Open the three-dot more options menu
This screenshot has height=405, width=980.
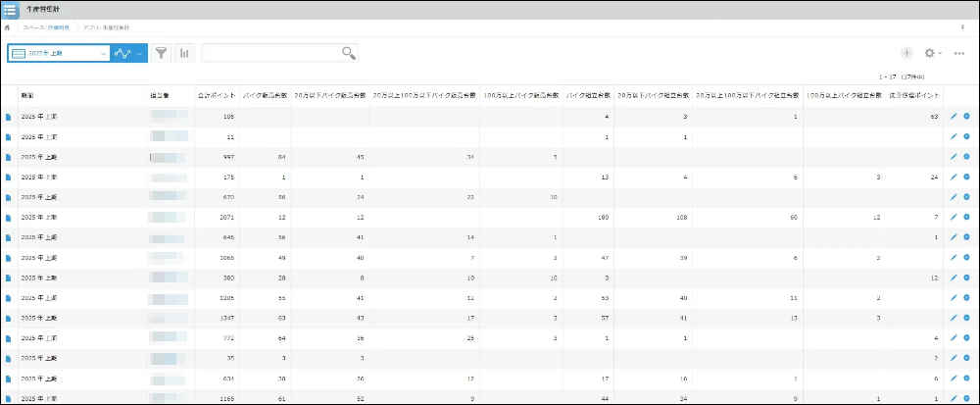pos(959,53)
